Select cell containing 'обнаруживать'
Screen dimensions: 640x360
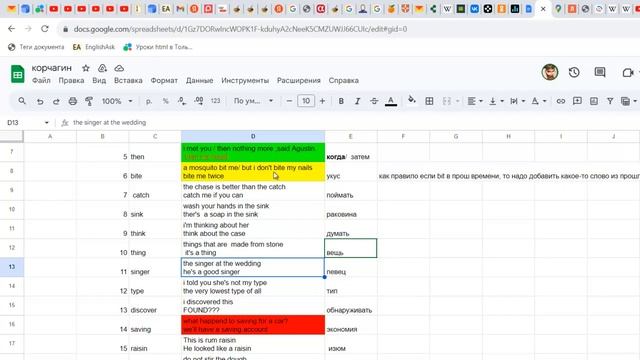point(351,306)
